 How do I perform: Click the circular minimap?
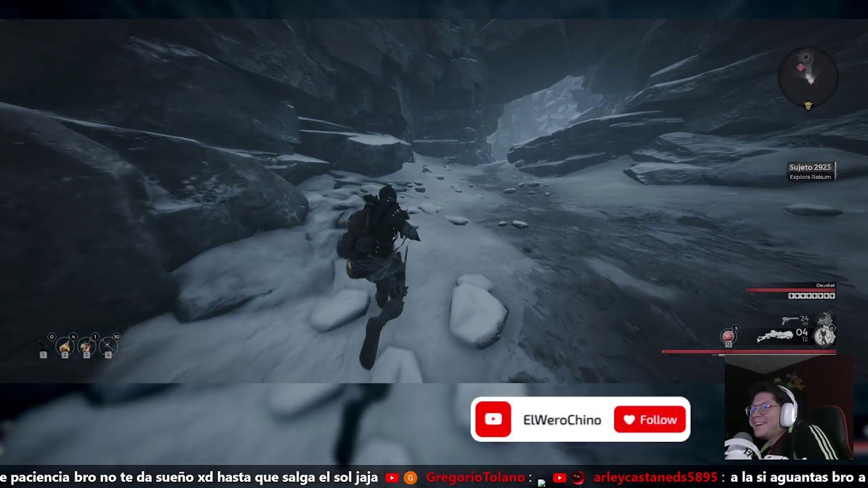coord(808,77)
